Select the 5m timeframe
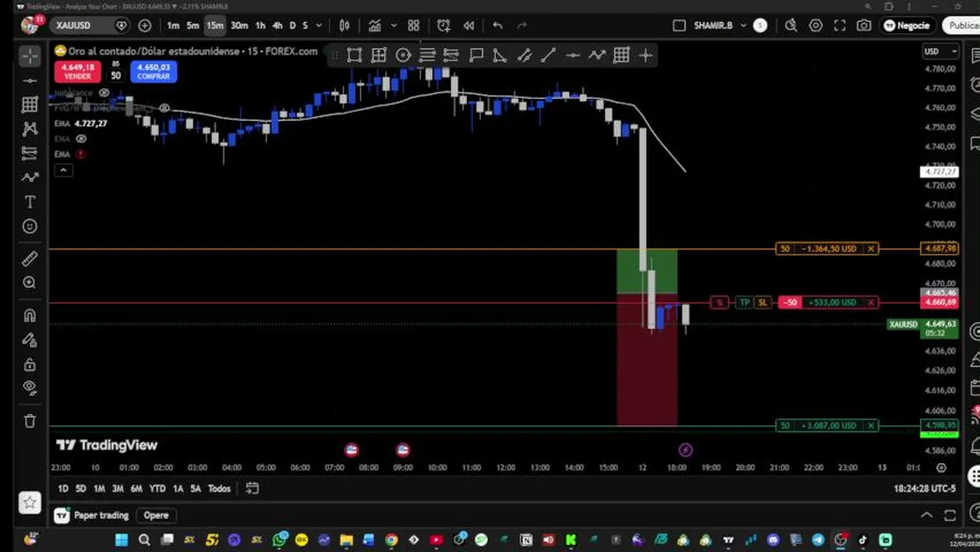Viewport: 980px width, 552px height. (x=193, y=25)
